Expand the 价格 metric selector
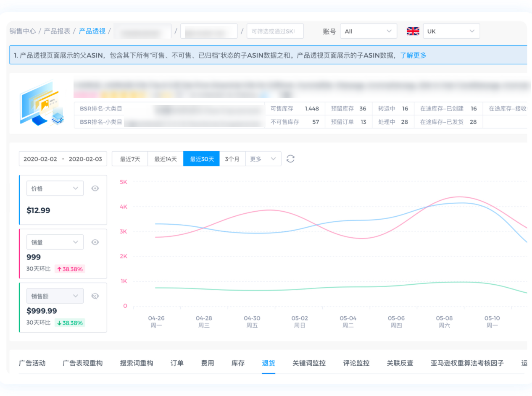532x396 pixels. [55, 189]
